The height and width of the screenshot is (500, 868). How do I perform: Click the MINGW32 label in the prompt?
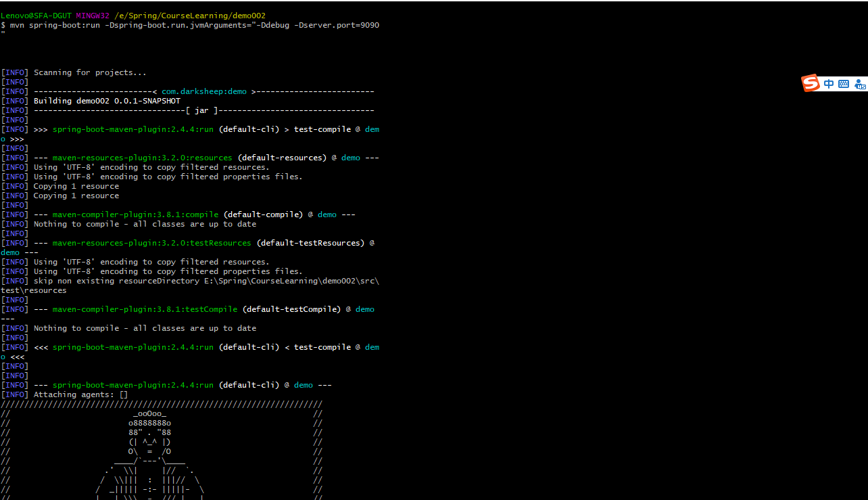(93, 16)
